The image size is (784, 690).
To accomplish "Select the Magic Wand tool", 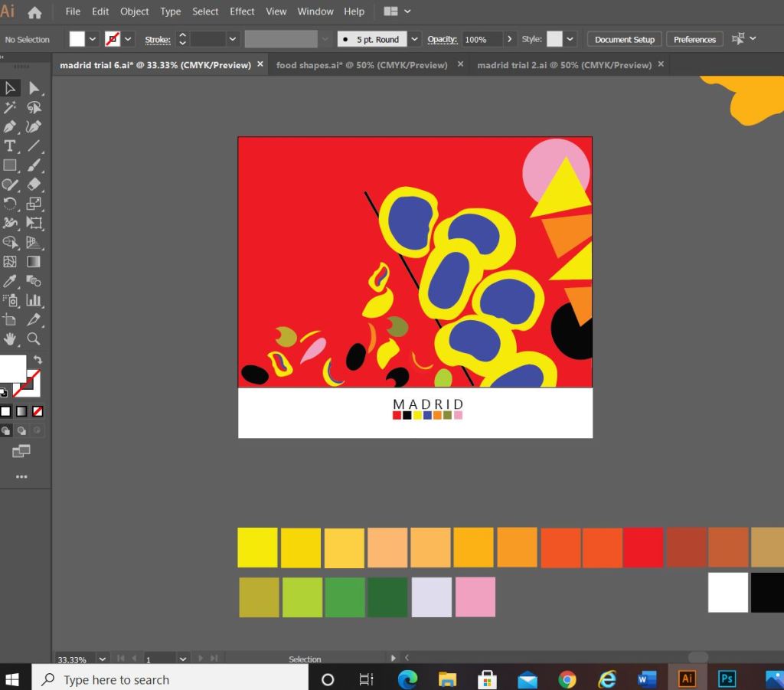I will (x=10, y=107).
